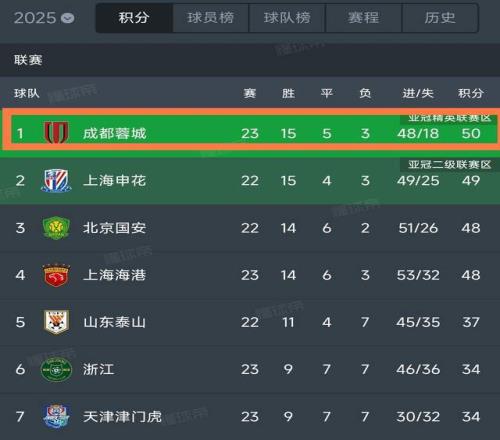Switch to the 球员榜 tab

[x=210, y=18]
